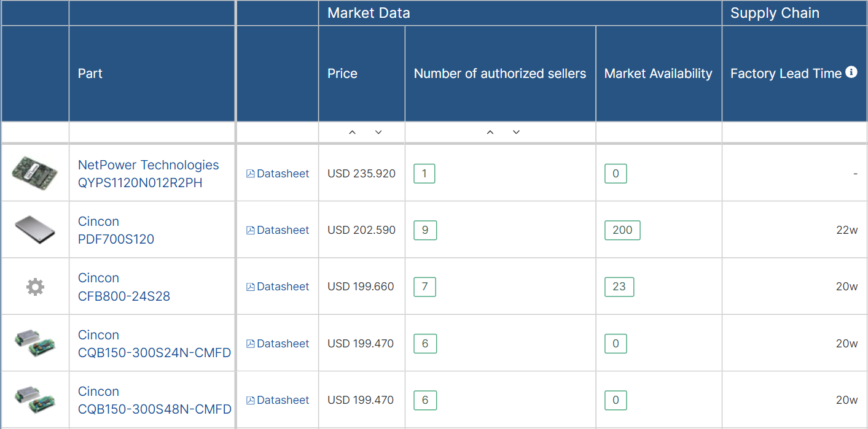Viewport: 868px width, 429px height.
Task: Open Cincon CQB150-300S48N-CMFD part link
Action: click(154, 400)
